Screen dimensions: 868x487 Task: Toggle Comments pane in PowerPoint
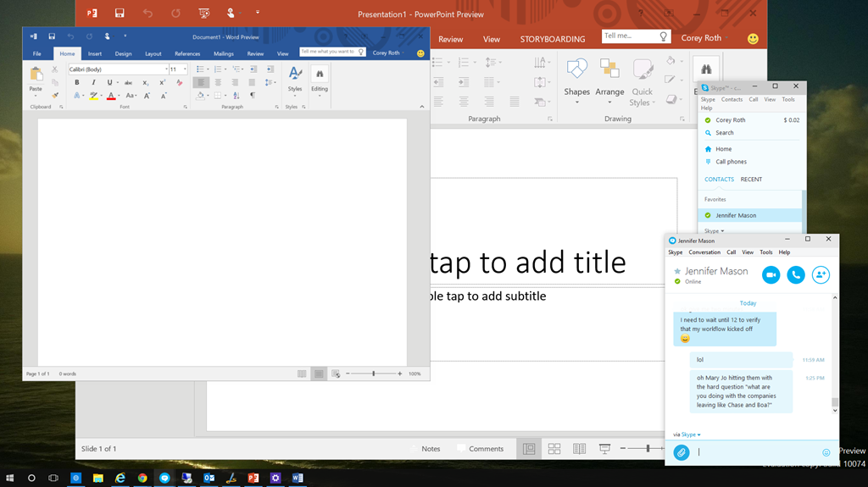click(x=481, y=449)
